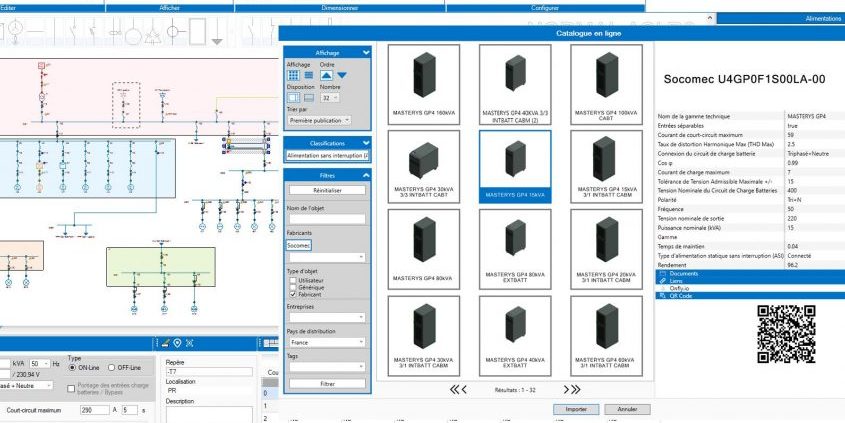Viewport: 845px width, 423px height.
Task: Set sort order to descending arrow
Action: pos(342,75)
